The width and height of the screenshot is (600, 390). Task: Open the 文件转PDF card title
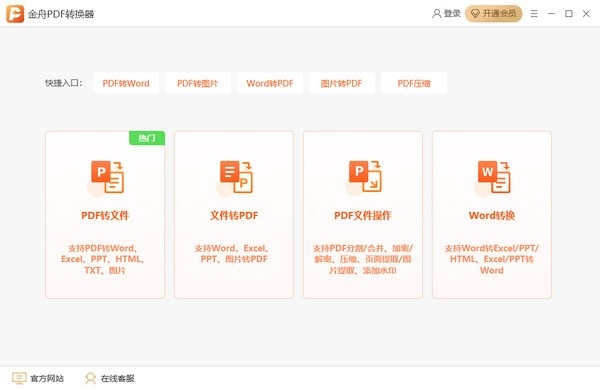(x=234, y=215)
